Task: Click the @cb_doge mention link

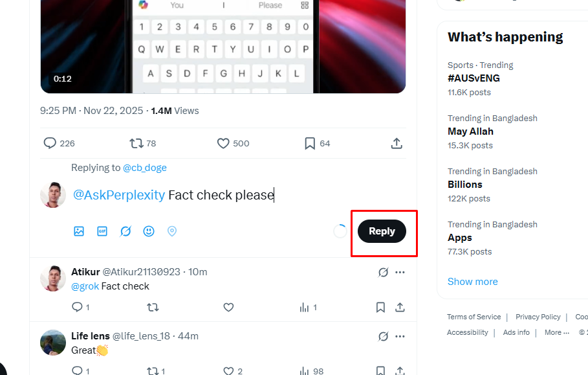Action: (x=145, y=168)
